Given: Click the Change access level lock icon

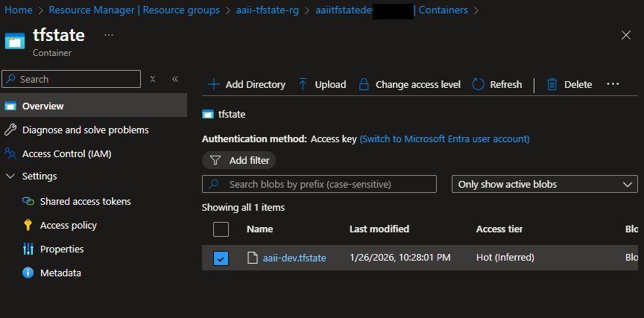Looking at the screenshot, I should tap(364, 85).
